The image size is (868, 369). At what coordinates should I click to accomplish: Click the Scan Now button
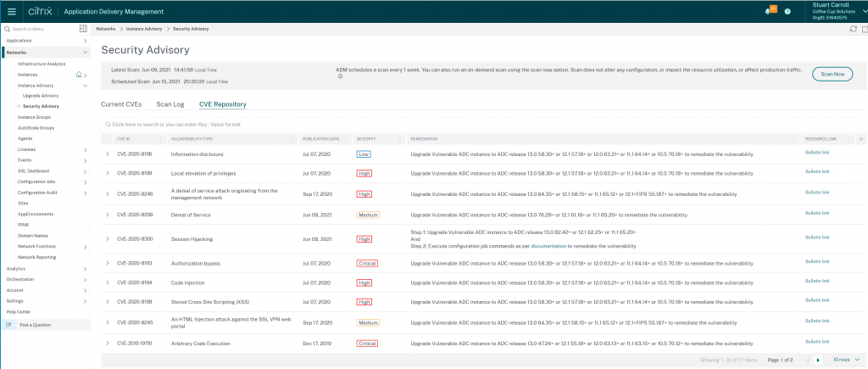pyautogui.click(x=832, y=74)
